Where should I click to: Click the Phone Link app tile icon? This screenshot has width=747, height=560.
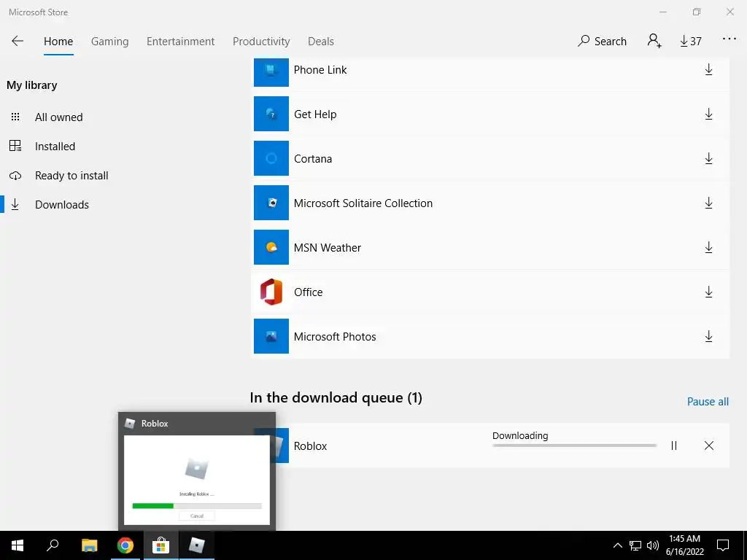(271, 71)
